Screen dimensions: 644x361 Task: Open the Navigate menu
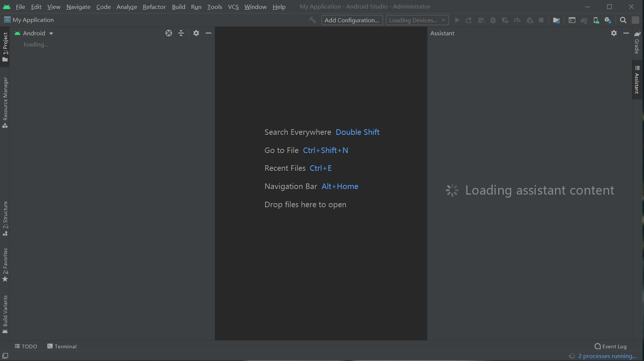tap(78, 7)
